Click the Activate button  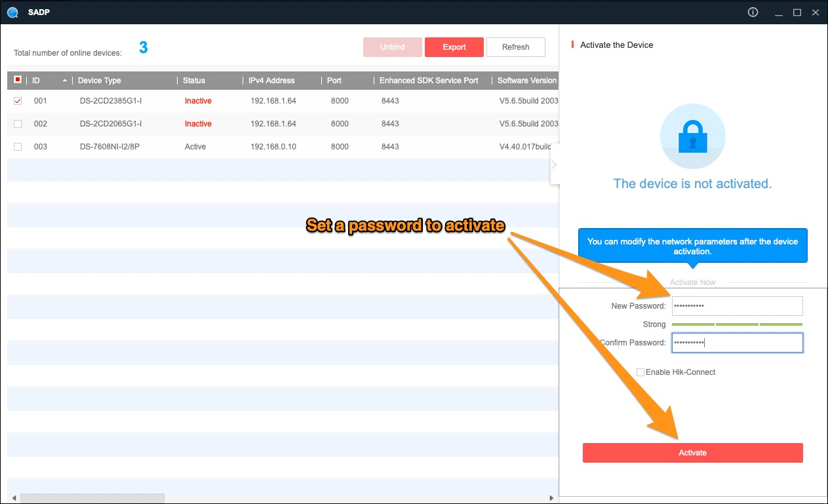(x=692, y=453)
